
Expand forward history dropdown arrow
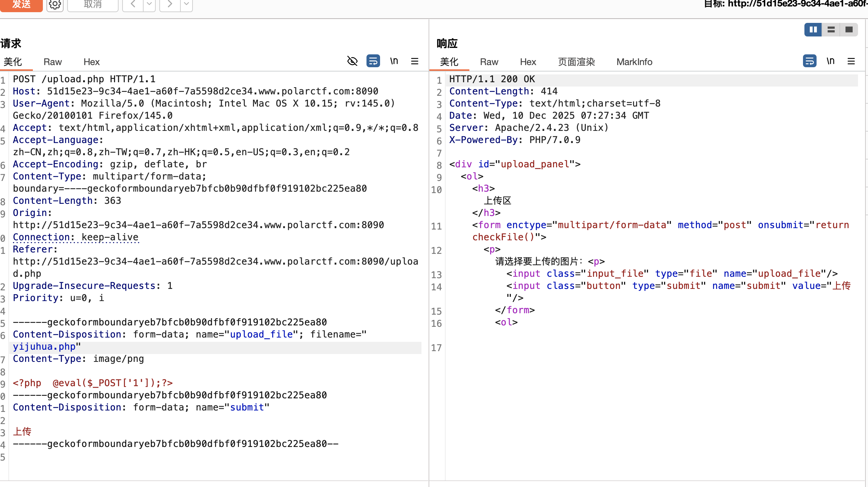pos(186,4)
